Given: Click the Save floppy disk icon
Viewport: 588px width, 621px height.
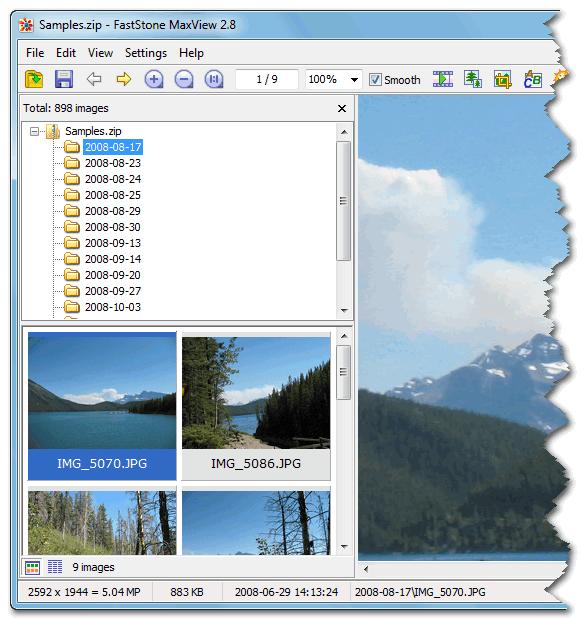Looking at the screenshot, I should point(64,79).
